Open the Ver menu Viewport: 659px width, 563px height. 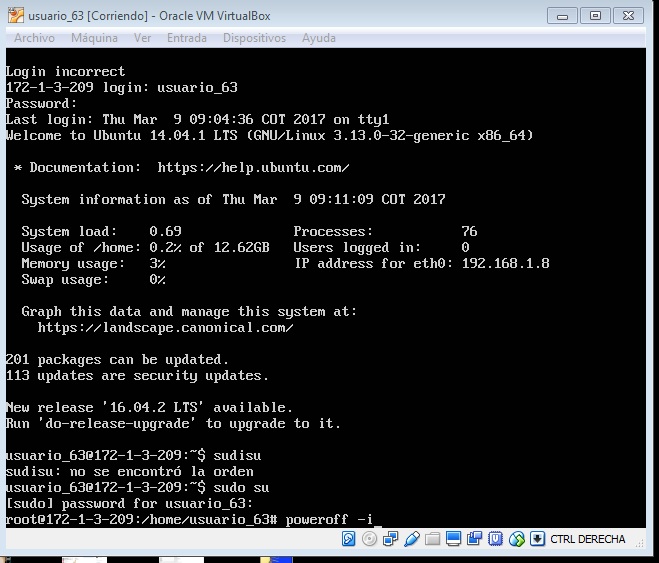point(142,38)
